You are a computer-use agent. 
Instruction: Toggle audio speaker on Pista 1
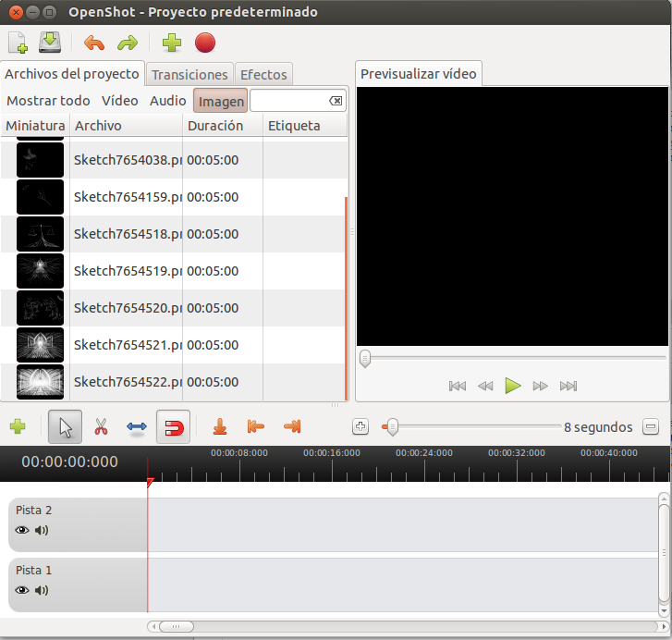(42, 590)
